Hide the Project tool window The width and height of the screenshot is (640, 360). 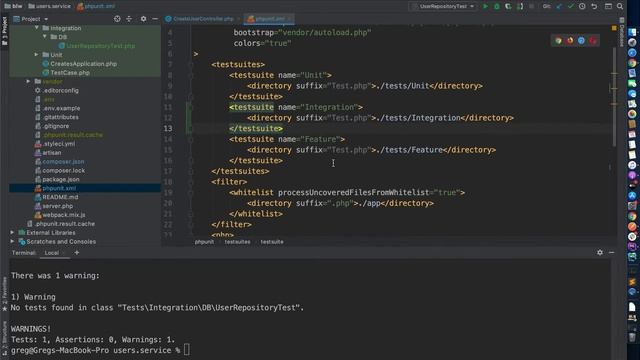pos(155,19)
